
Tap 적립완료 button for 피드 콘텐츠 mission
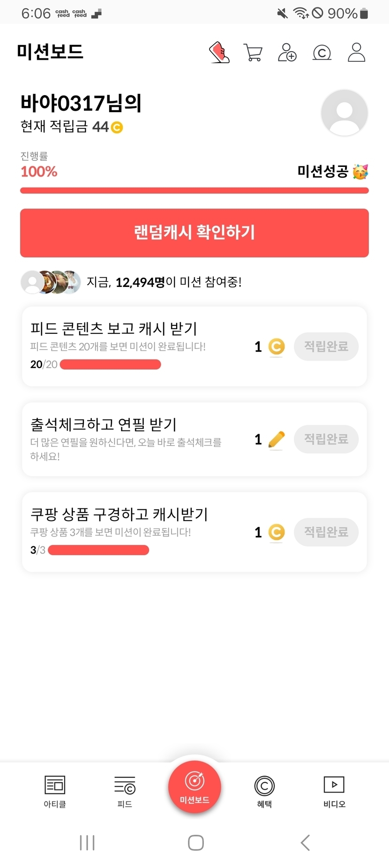click(326, 347)
